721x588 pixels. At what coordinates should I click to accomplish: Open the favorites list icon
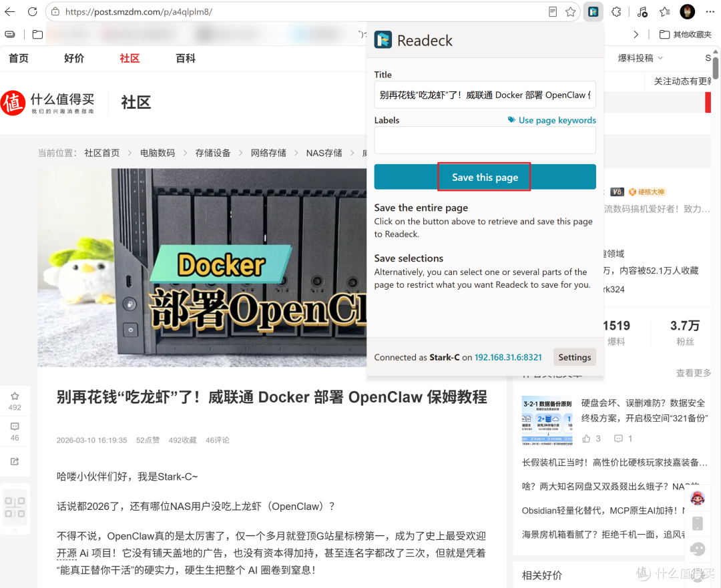(x=664, y=12)
